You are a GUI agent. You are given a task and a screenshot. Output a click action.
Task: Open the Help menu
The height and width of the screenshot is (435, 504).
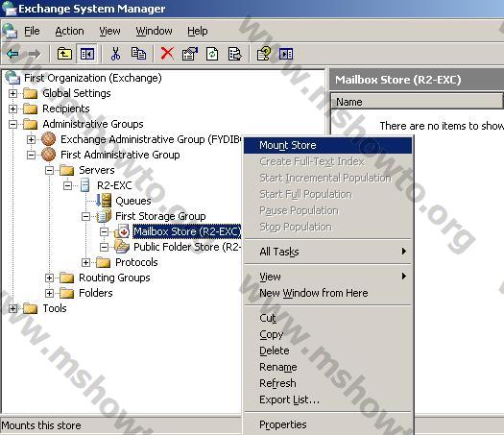(198, 31)
